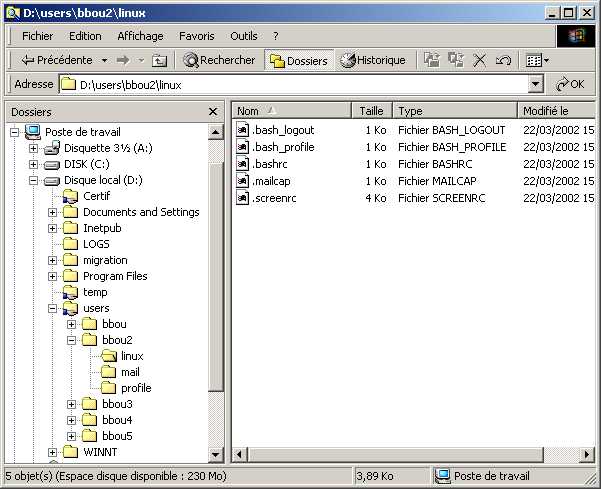Sort by the Taille column header

coord(372,111)
